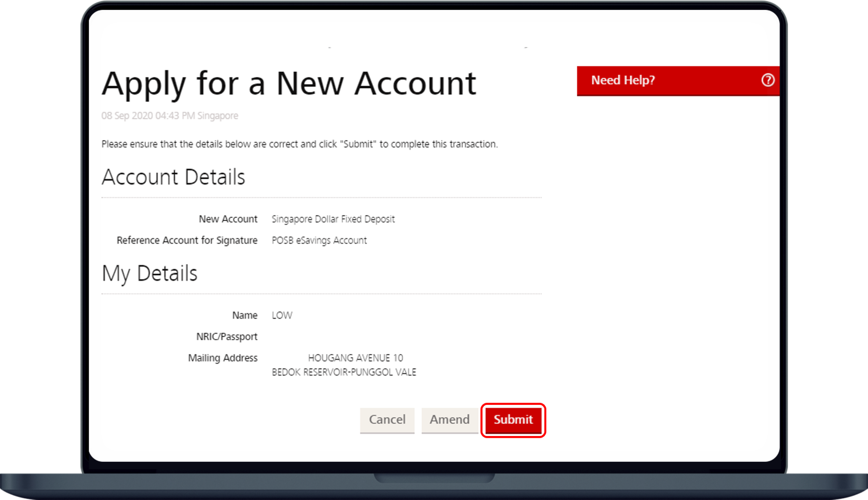Click the Mailing Address label
This screenshot has height=500, width=868.
click(x=222, y=358)
